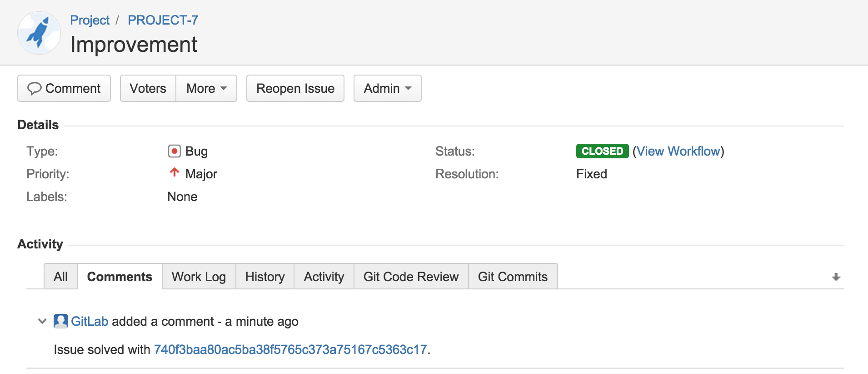Image resolution: width=868 pixels, height=374 pixels.
Task: Open the More dropdown menu
Action: coord(206,88)
